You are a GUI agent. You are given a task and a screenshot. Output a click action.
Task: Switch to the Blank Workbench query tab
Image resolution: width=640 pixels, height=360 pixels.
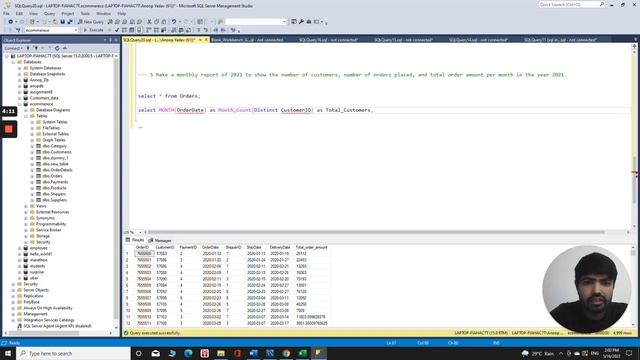(x=247, y=40)
